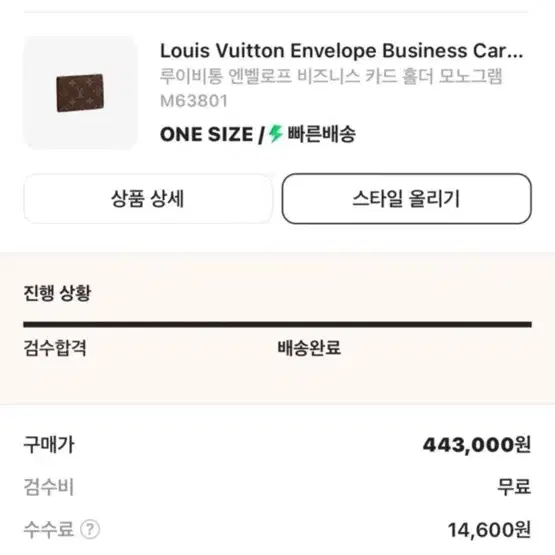Screen dimensions: 555x555
Task: Click the black progress status bar
Action: pos(278,324)
